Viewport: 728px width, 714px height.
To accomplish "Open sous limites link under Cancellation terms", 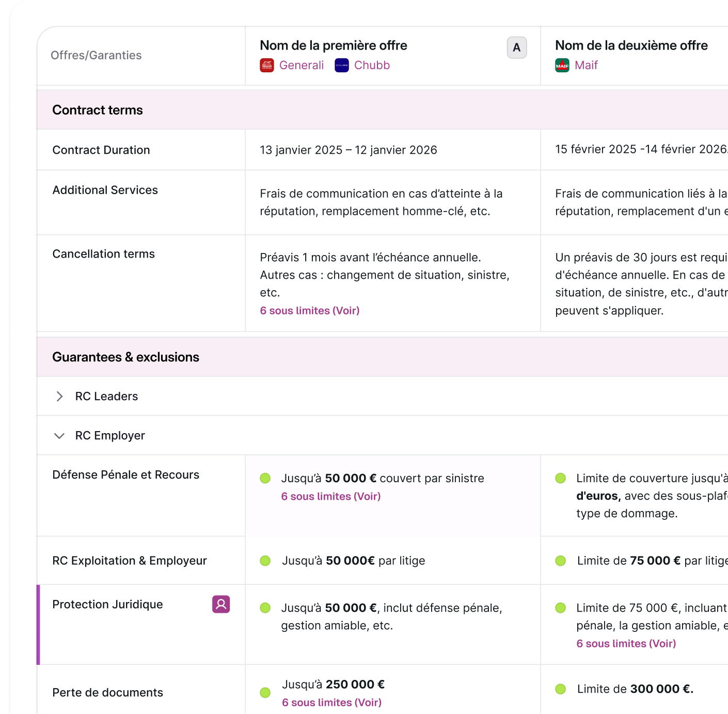I will [310, 310].
